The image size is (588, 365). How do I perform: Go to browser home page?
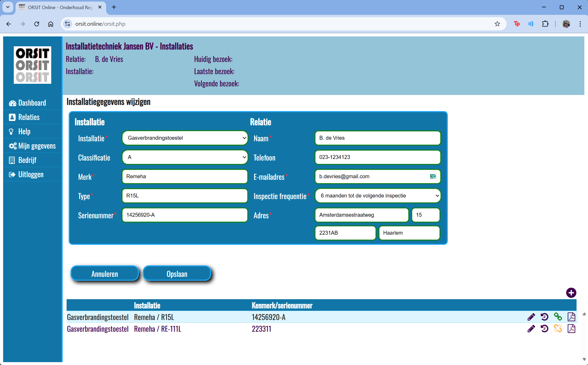[x=51, y=24]
